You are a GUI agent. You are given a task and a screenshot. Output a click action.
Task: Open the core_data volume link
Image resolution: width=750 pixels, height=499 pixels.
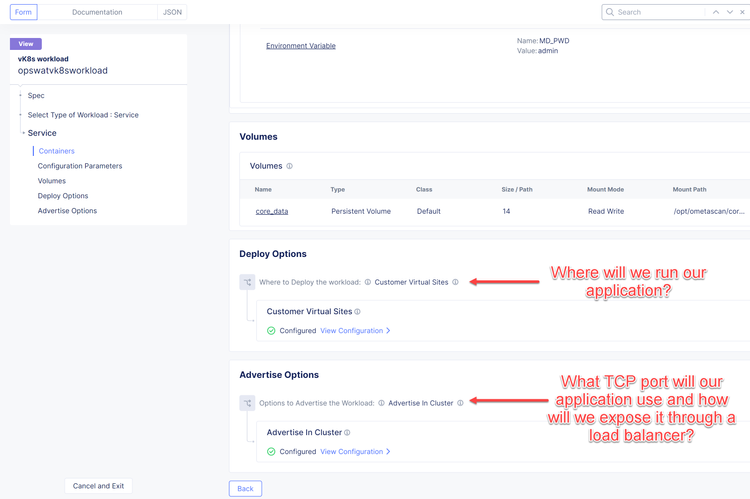[x=272, y=211]
